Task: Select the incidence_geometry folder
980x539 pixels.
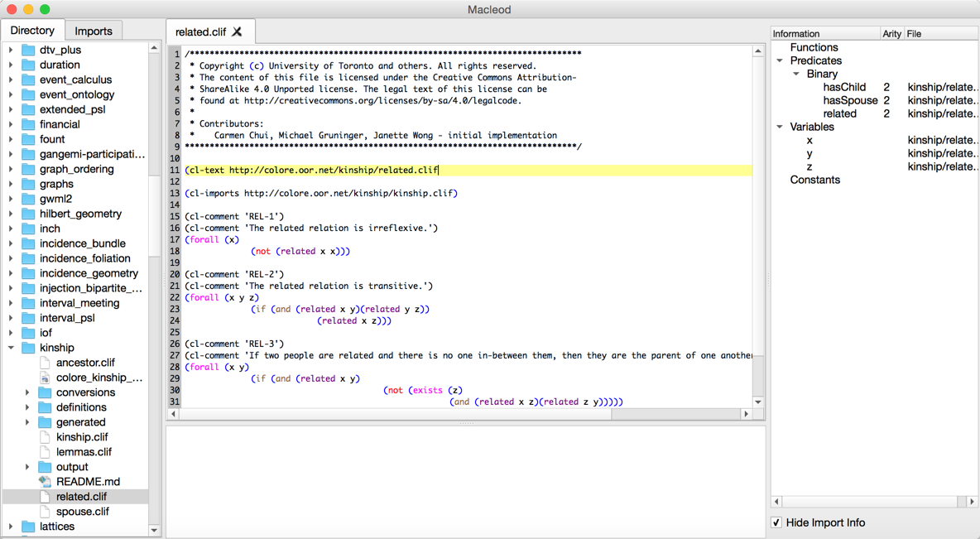Action: click(89, 273)
